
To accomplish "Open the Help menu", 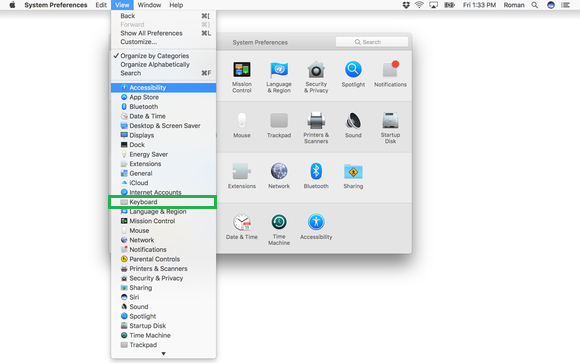I will pyautogui.click(x=176, y=5).
